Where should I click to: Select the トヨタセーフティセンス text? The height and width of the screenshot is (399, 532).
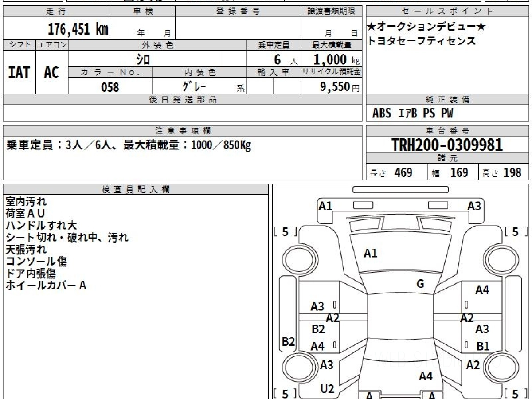pos(422,41)
